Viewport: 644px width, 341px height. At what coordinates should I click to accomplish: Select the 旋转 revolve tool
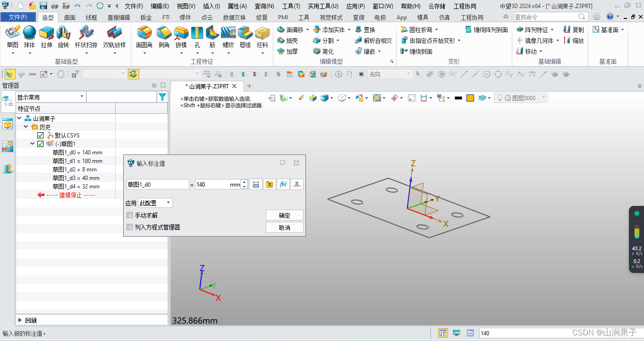click(63, 37)
